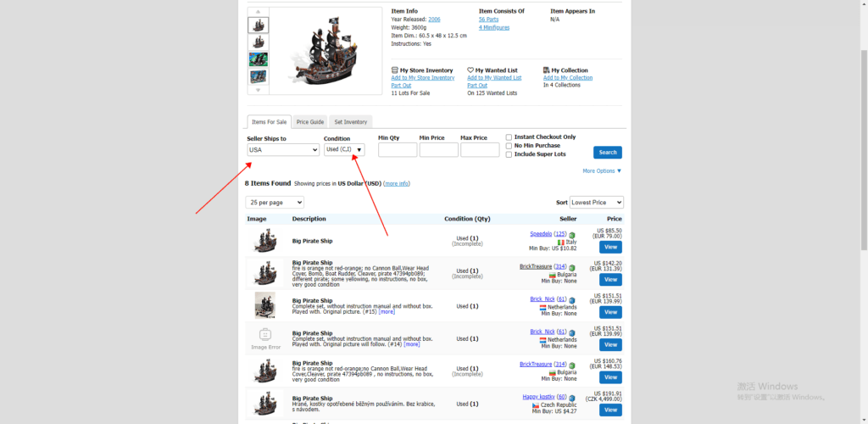Click the Min Price input field

(438, 150)
